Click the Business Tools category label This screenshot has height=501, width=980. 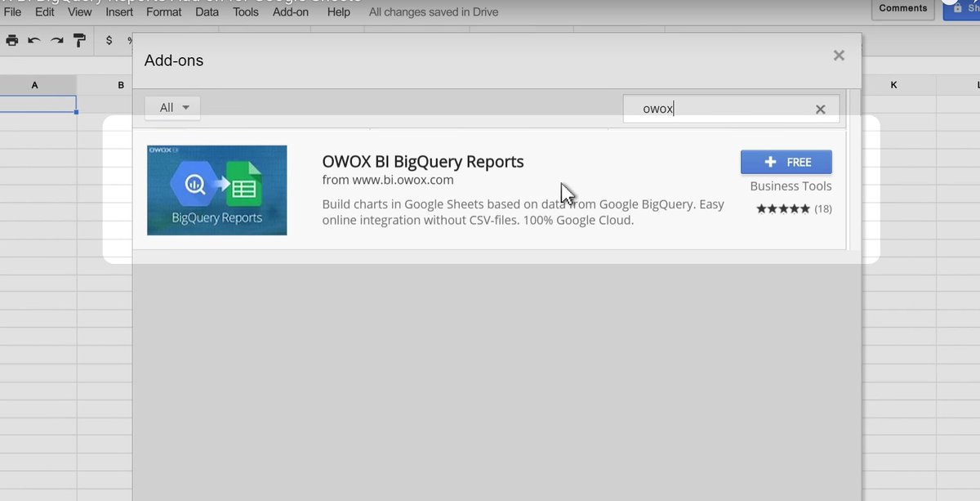point(791,186)
